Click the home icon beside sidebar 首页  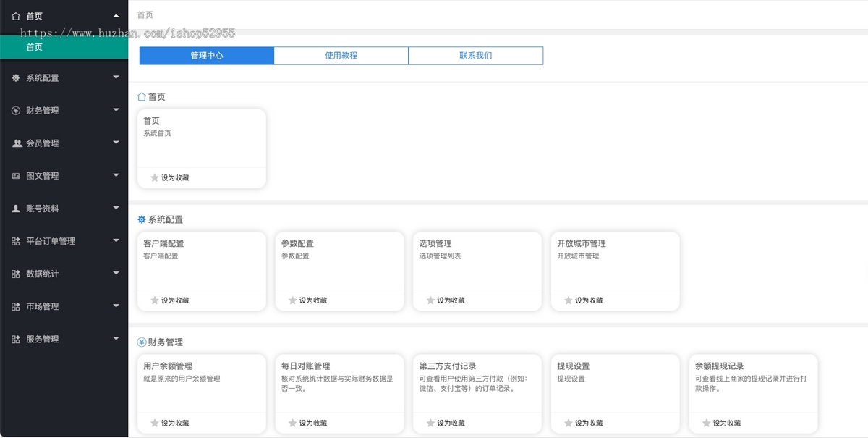pyautogui.click(x=16, y=16)
